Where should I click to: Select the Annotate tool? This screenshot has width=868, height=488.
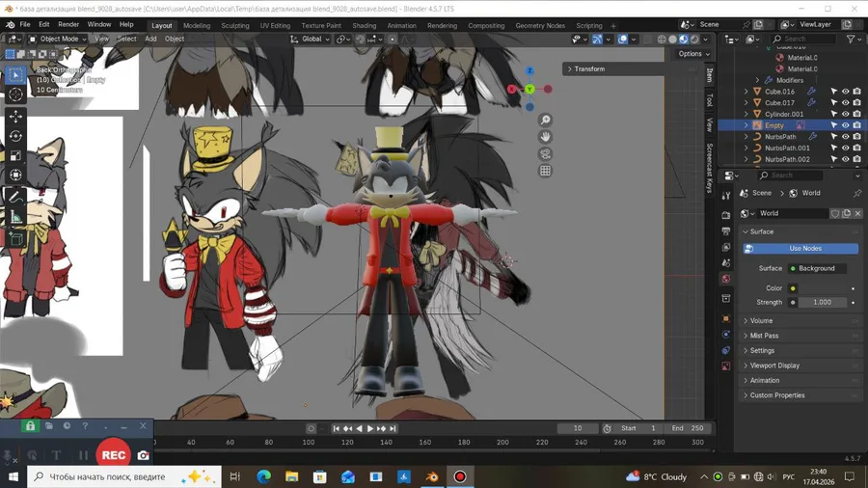(15, 197)
